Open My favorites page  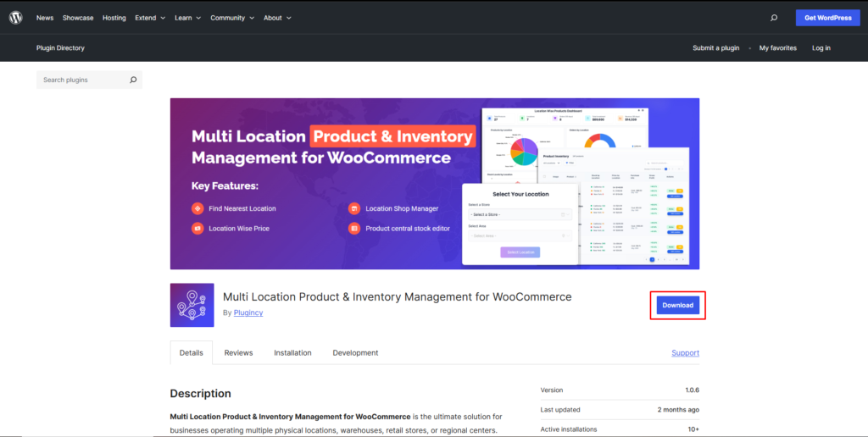777,48
